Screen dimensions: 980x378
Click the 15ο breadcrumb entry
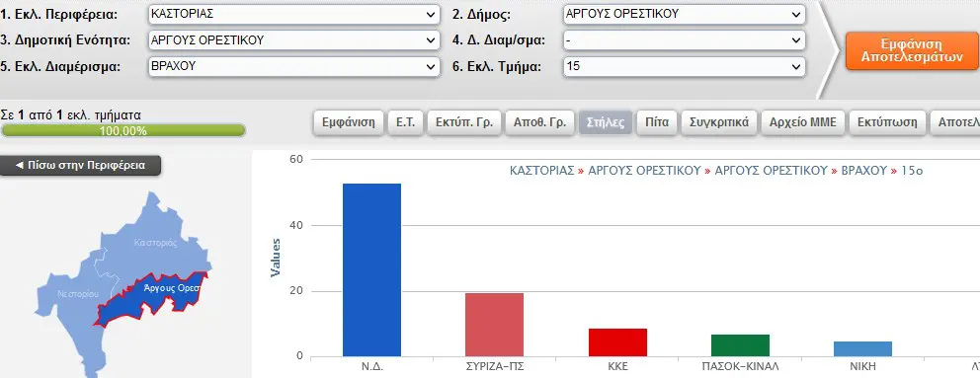(x=912, y=171)
